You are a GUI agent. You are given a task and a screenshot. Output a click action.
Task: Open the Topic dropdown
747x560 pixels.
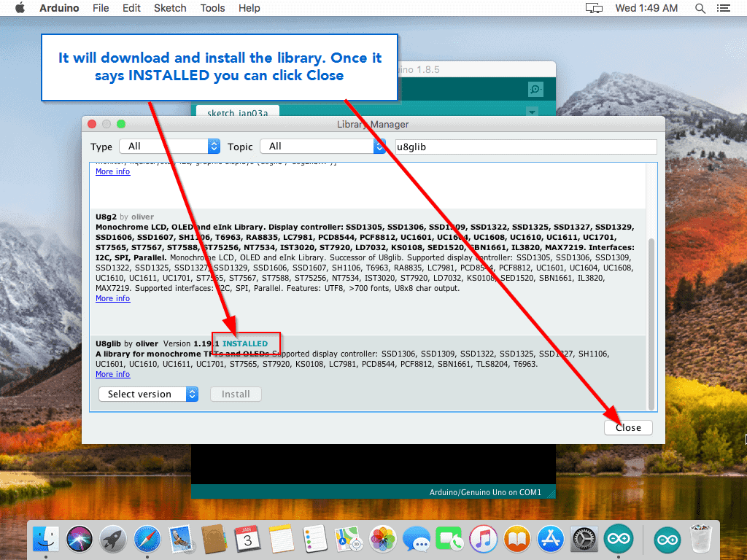(x=322, y=146)
